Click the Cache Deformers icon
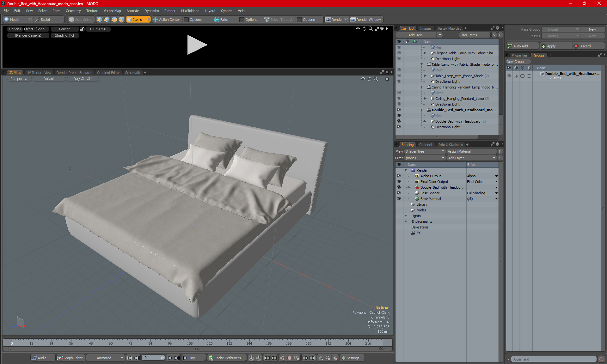The width and height of the screenshot is (607, 364). [211, 358]
